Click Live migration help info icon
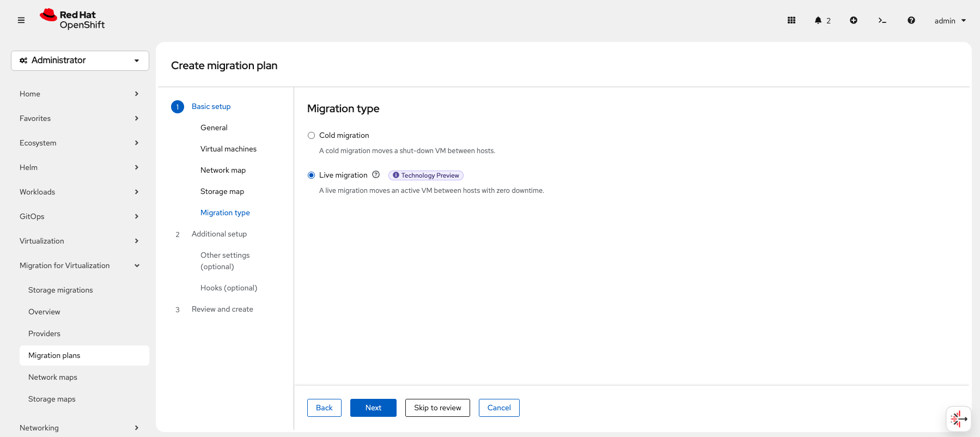 tap(376, 175)
